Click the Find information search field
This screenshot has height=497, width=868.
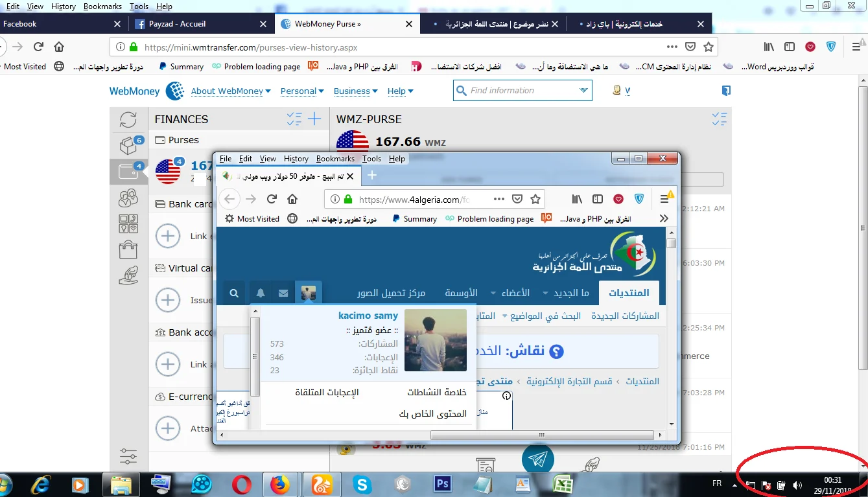(x=522, y=91)
